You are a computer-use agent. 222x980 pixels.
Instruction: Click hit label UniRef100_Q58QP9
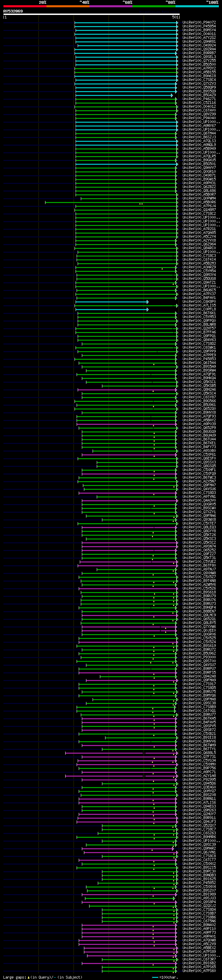point(199,88)
